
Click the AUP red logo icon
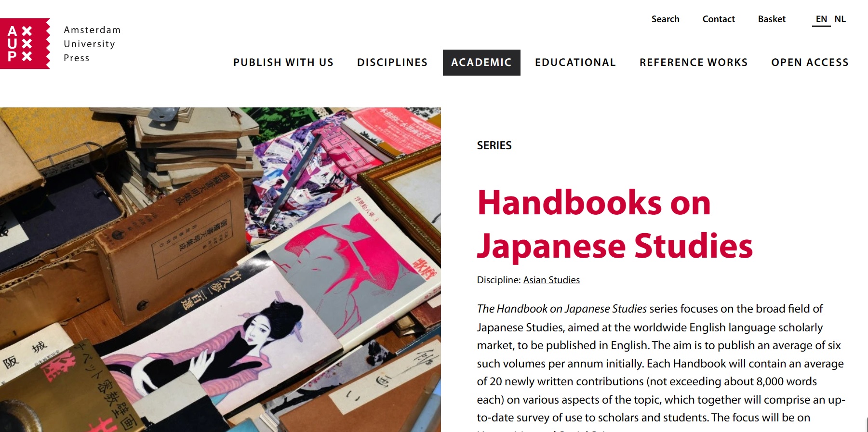pyautogui.click(x=25, y=43)
